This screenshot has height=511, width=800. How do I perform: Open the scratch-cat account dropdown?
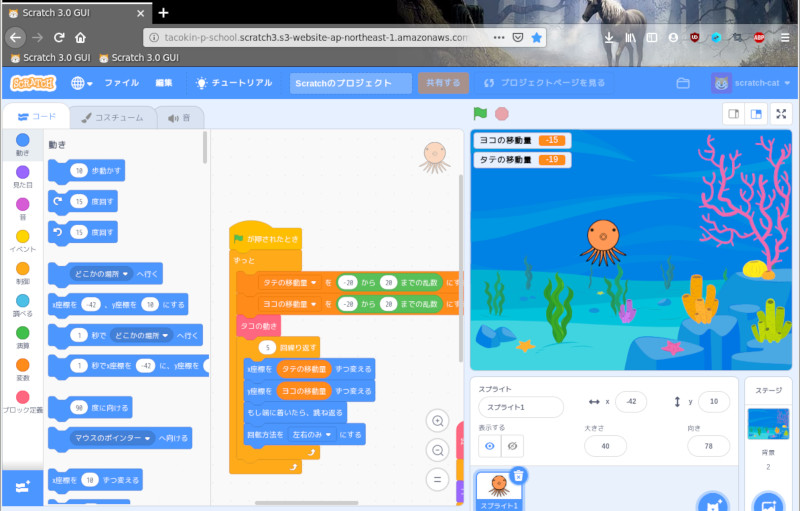click(751, 83)
